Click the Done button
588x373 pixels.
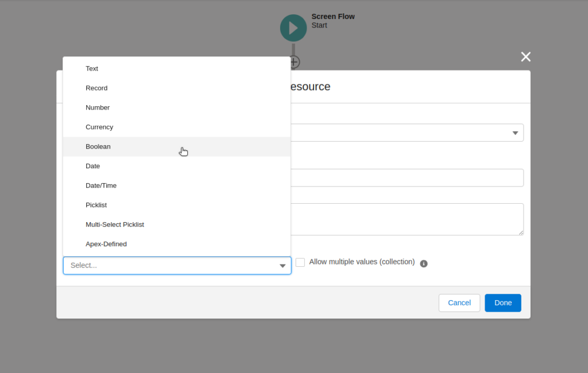(x=502, y=302)
